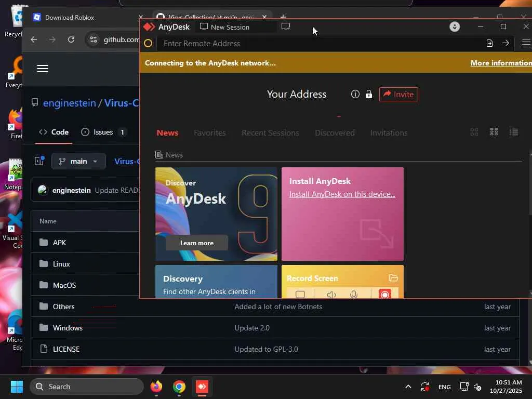Select the Favorites tab
The width and height of the screenshot is (532, 399).
pyautogui.click(x=210, y=132)
